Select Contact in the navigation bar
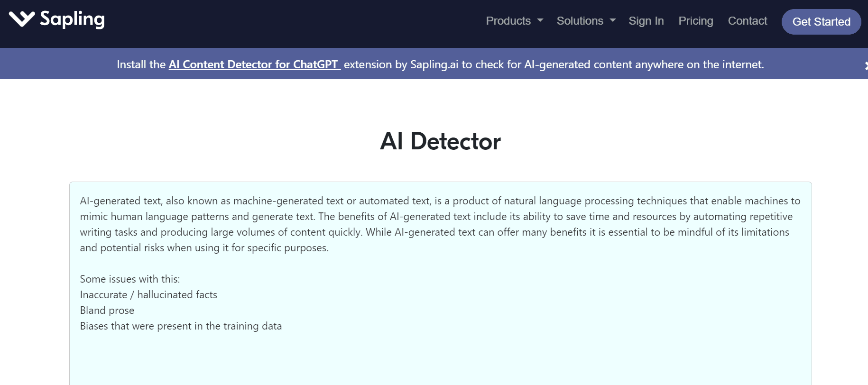Image resolution: width=868 pixels, height=385 pixels. 748,21
